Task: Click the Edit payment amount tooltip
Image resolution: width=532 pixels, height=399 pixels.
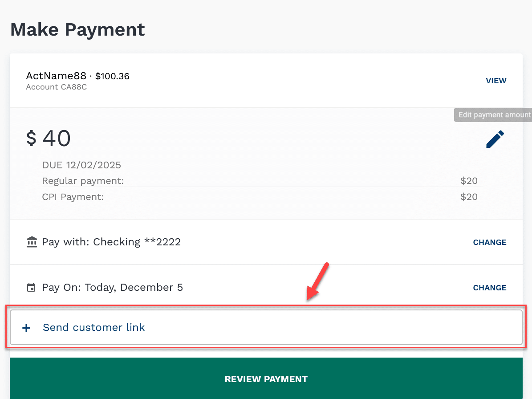Action: coord(493,115)
